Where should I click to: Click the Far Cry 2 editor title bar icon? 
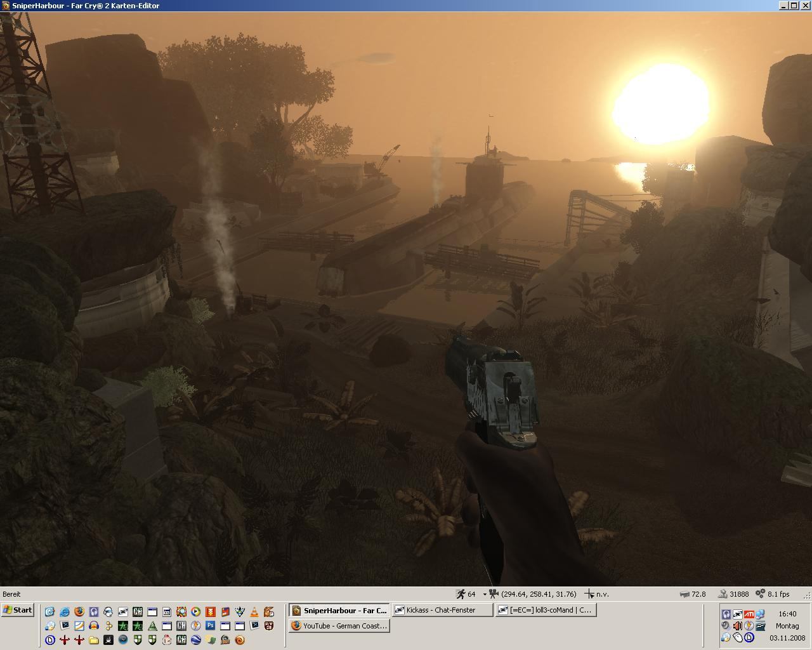tap(6, 5)
